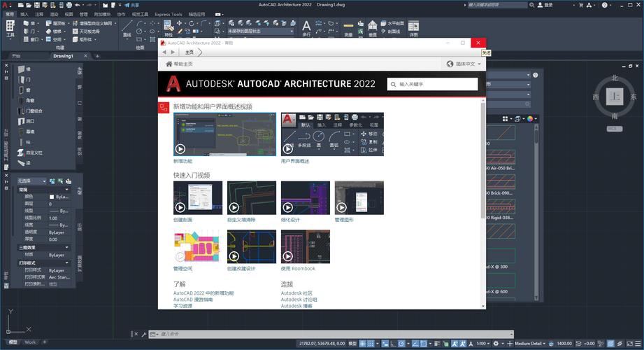Screen dimensions: 644x350
Task: Click the 键入命令 command line input
Action: (335, 335)
